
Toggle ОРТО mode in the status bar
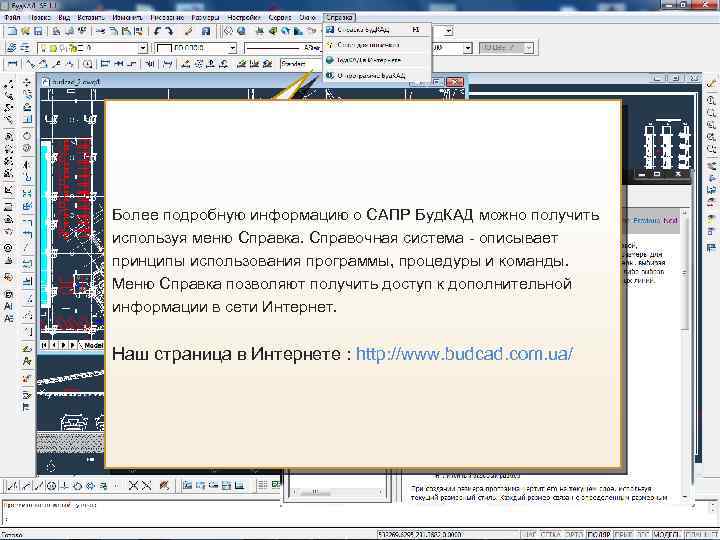click(x=574, y=534)
